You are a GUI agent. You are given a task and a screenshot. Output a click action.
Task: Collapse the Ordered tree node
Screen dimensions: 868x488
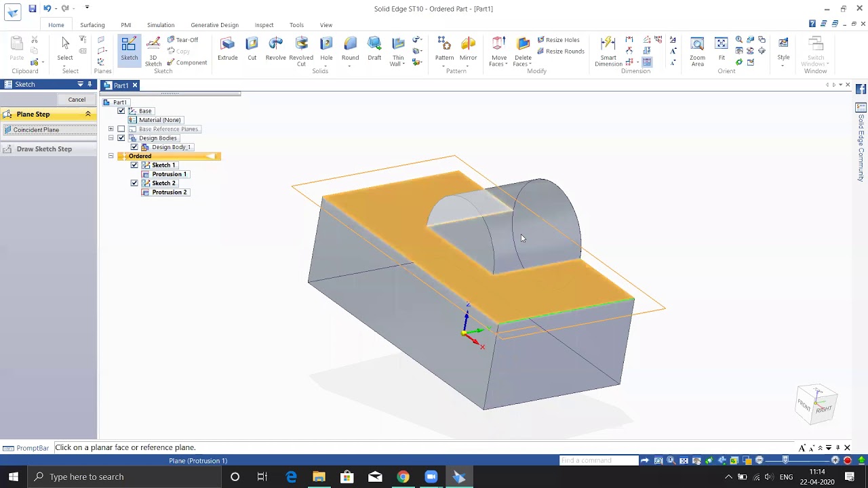[x=111, y=156]
